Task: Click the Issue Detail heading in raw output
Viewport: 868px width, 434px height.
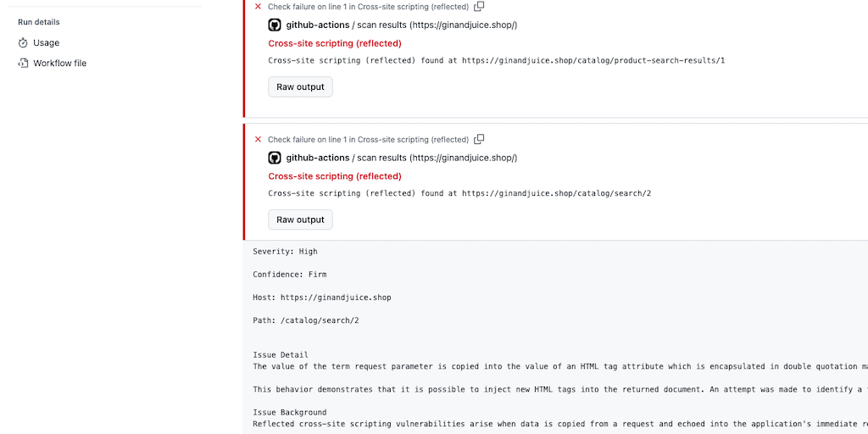Action: pyautogui.click(x=281, y=355)
